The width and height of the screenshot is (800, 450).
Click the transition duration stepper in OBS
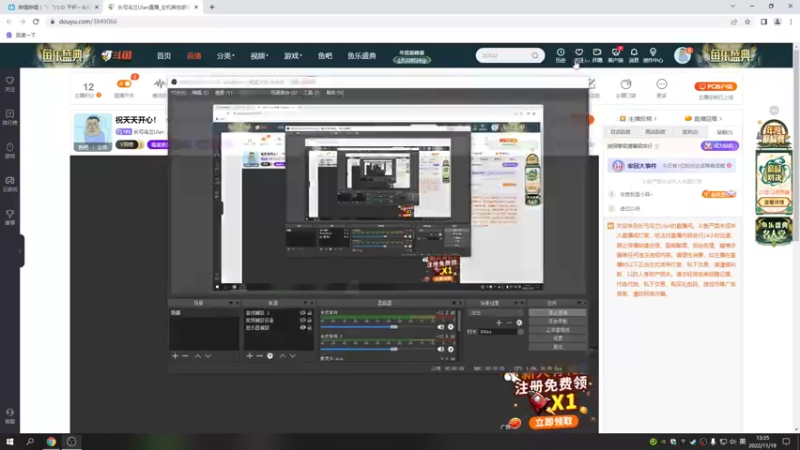(x=520, y=332)
